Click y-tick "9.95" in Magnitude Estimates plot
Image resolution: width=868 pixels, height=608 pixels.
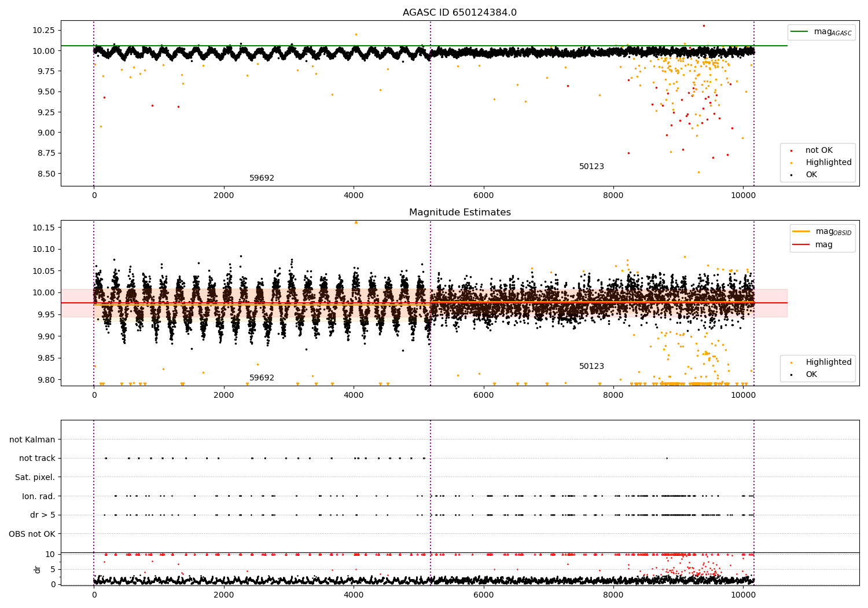click(x=46, y=315)
